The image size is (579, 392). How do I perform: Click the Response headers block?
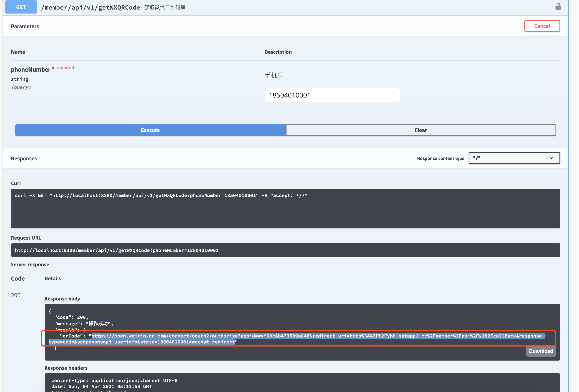302,383
